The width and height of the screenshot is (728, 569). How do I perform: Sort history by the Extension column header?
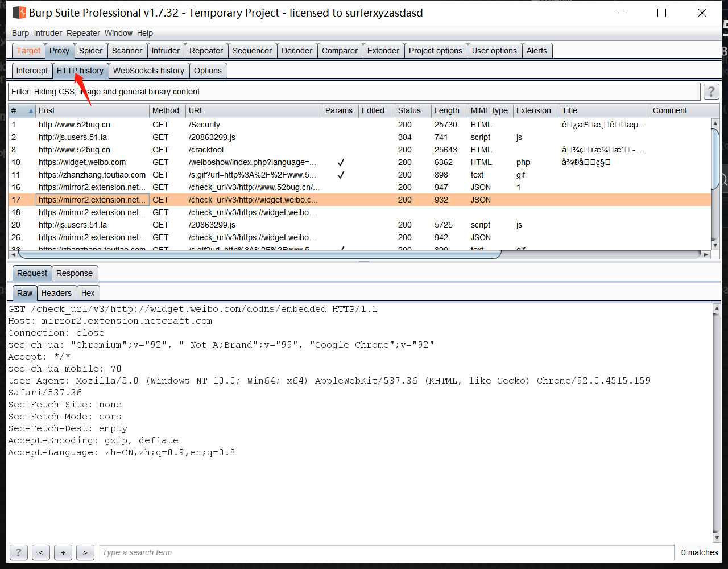[536, 110]
